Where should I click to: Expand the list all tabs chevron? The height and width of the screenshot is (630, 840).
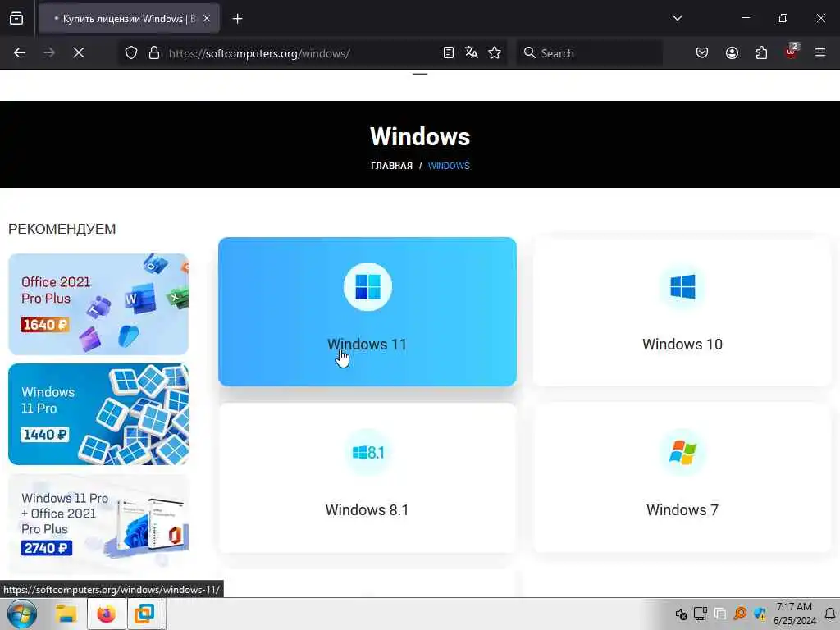677,18
